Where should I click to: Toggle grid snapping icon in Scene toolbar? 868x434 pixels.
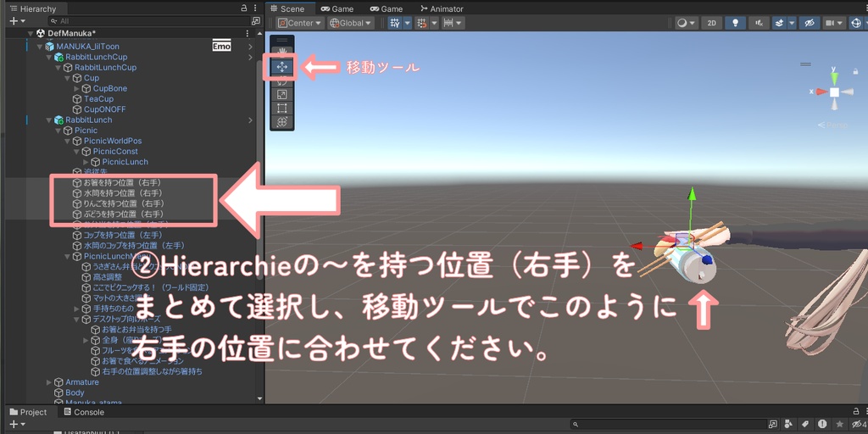tap(422, 23)
